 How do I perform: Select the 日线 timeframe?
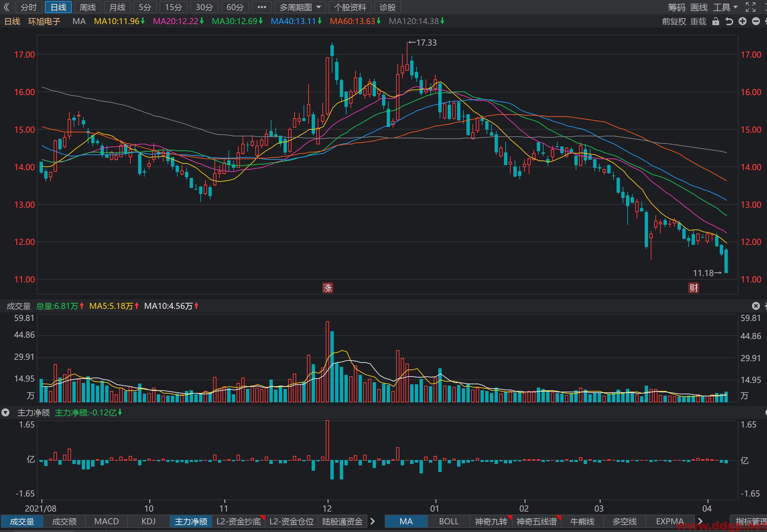tap(58, 7)
